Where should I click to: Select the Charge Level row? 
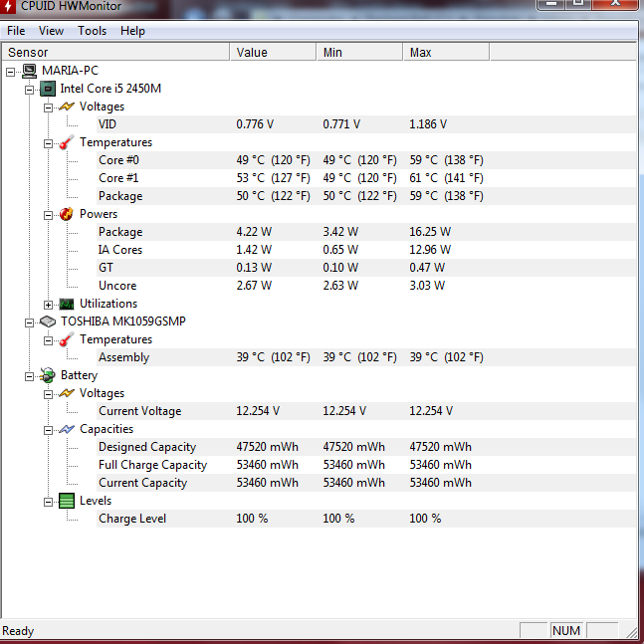pos(366,519)
